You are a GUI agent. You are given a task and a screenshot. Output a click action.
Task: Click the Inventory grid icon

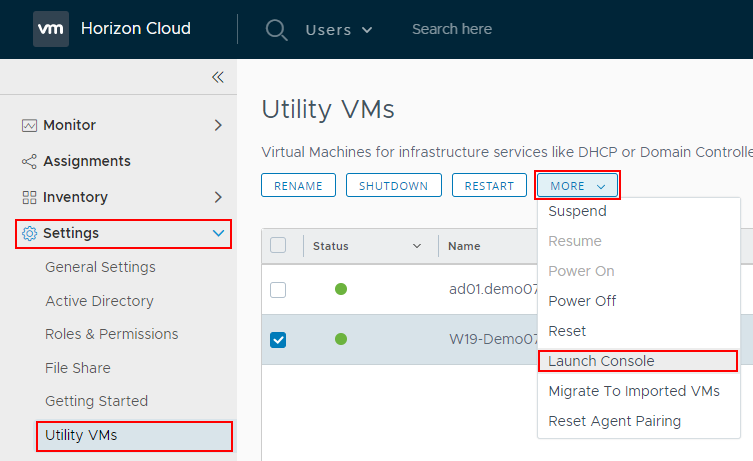coord(29,197)
